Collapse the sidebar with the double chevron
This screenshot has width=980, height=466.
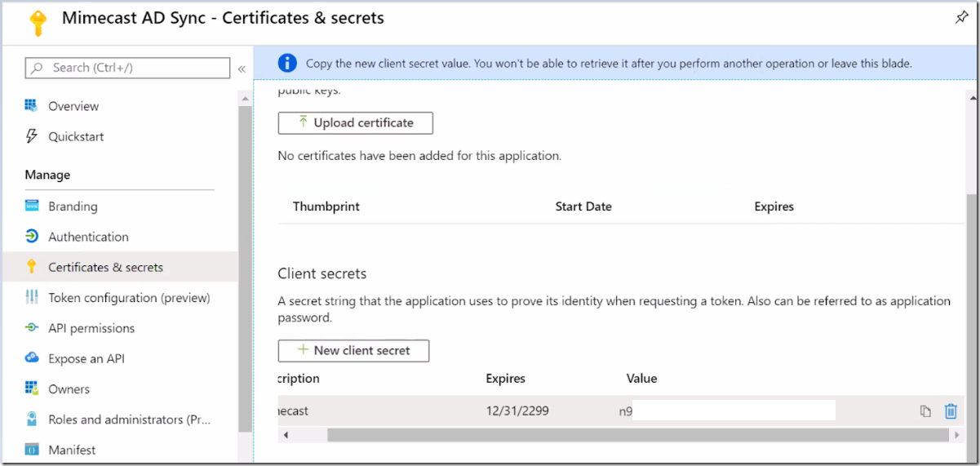(x=242, y=69)
